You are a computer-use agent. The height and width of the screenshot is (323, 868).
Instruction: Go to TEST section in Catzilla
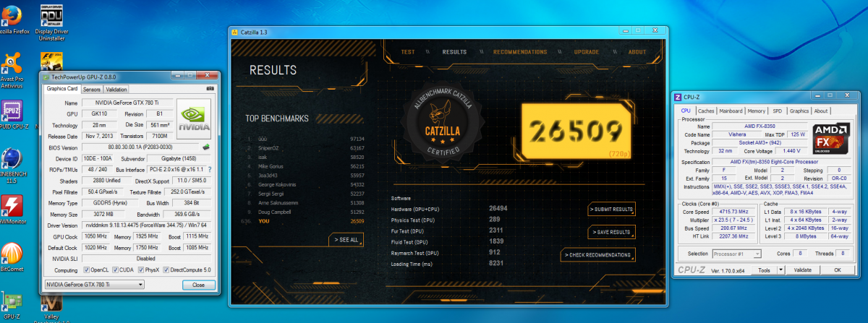(408, 52)
